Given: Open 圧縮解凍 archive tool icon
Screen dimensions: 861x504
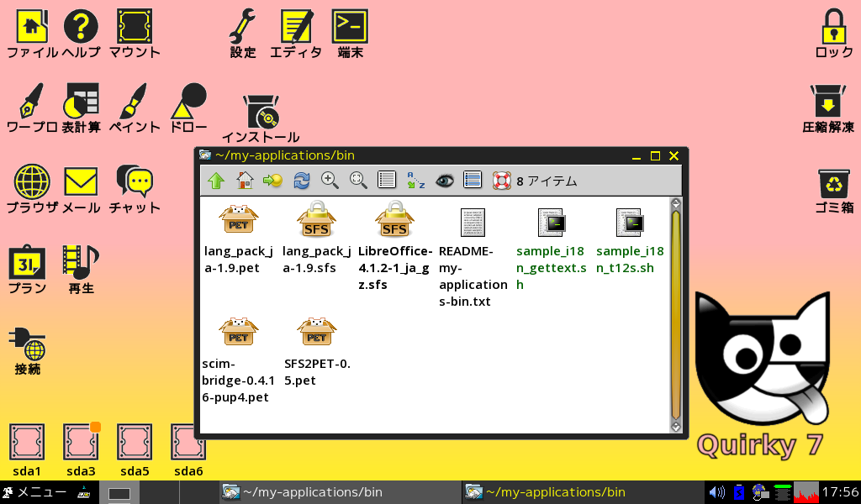Looking at the screenshot, I should (x=828, y=108).
